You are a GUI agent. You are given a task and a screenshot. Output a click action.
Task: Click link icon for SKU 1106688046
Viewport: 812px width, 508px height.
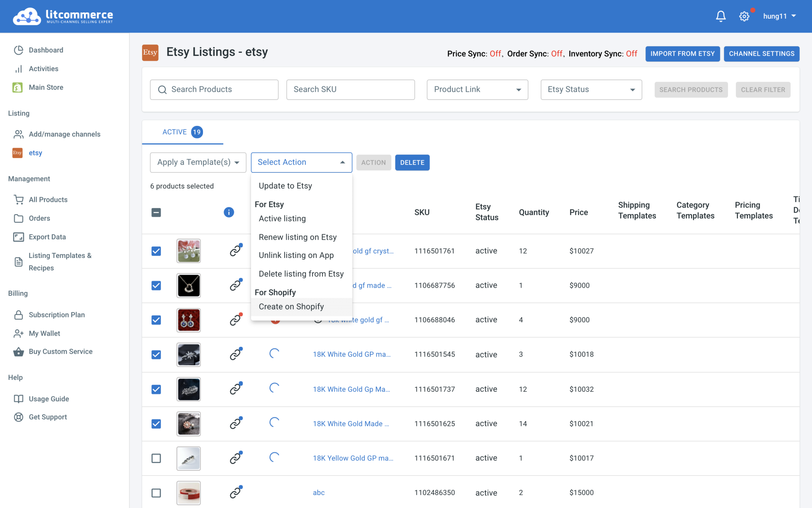(x=236, y=319)
